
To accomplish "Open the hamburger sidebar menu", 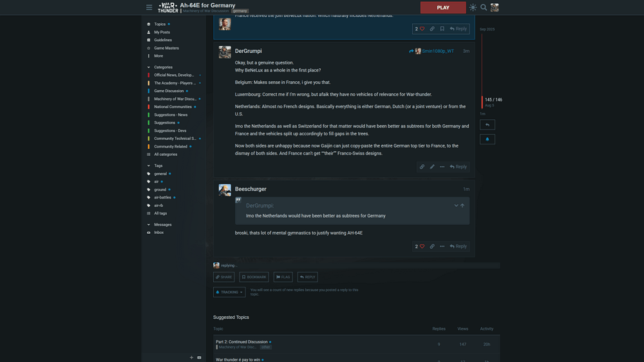I will pyautogui.click(x=149, y=7).
